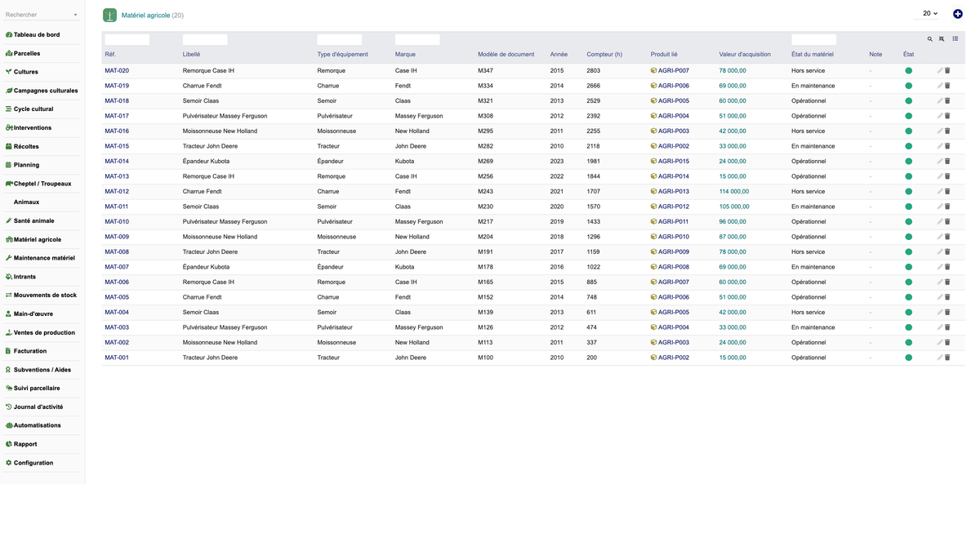Image resolution: width=980 pixels, height=551 pixels.
Task: Sort by the Année column header
Action: click(559, 55)
